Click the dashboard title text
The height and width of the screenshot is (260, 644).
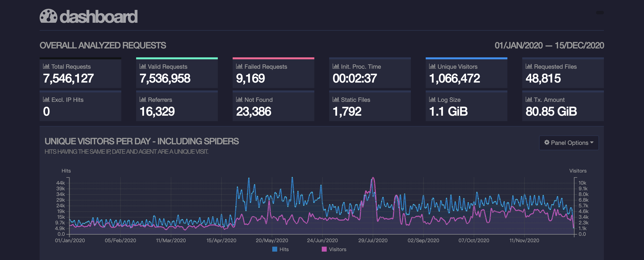coord(99,17)
